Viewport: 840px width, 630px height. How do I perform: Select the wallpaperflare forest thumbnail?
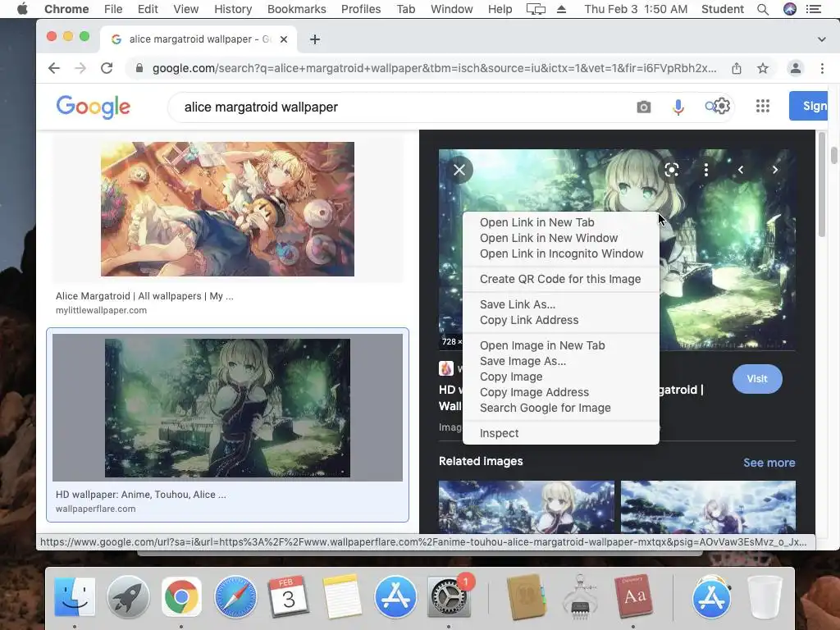227,408
